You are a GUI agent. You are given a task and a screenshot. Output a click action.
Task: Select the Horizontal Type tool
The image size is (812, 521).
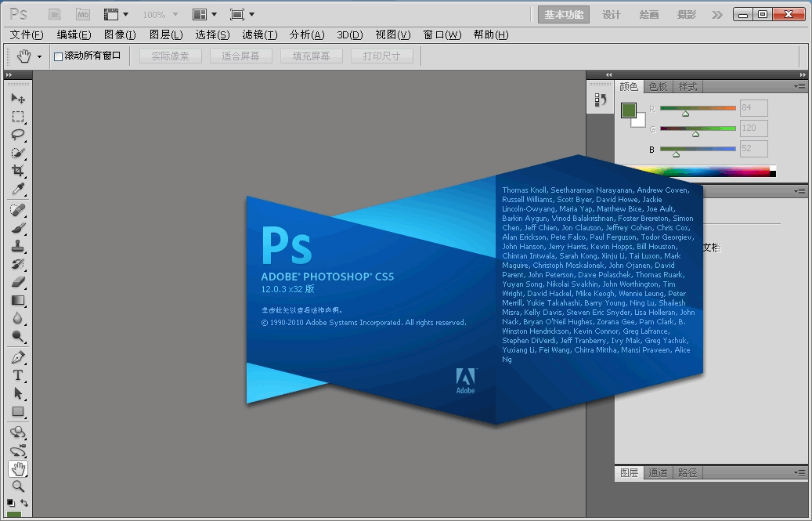tap(18, 375)
